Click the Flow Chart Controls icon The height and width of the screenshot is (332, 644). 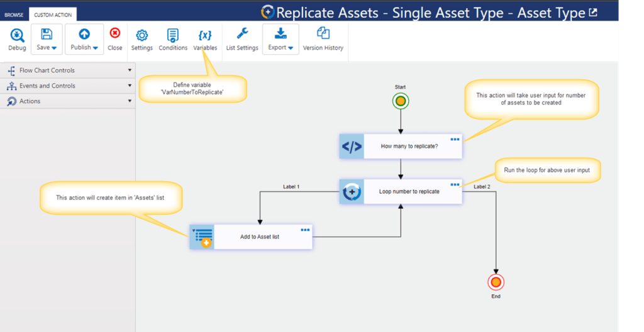pos(11,70)
